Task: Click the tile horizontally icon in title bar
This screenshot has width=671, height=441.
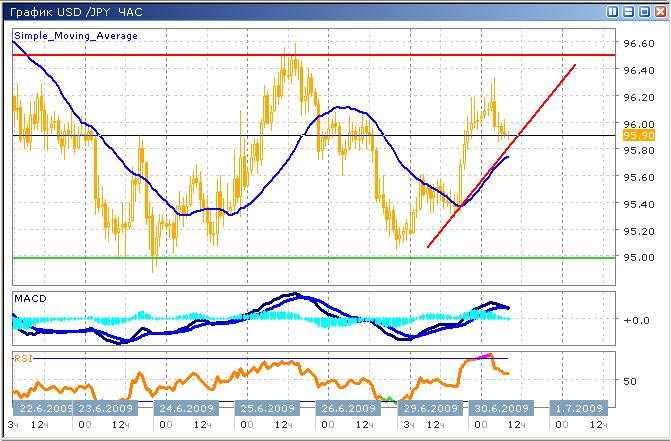Action: 626,12
